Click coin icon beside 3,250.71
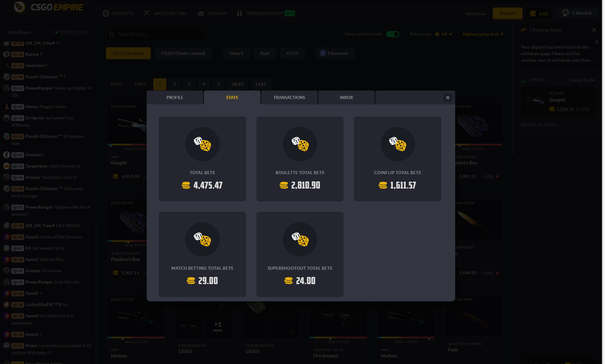 click(552, 109)
